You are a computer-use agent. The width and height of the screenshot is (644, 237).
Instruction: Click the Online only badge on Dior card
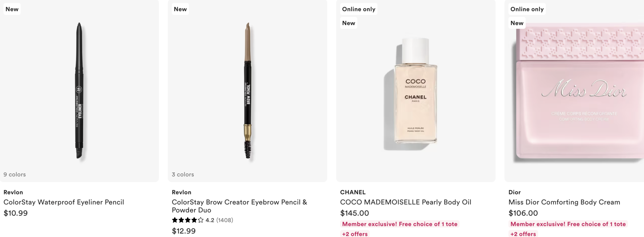click(527, 9)
